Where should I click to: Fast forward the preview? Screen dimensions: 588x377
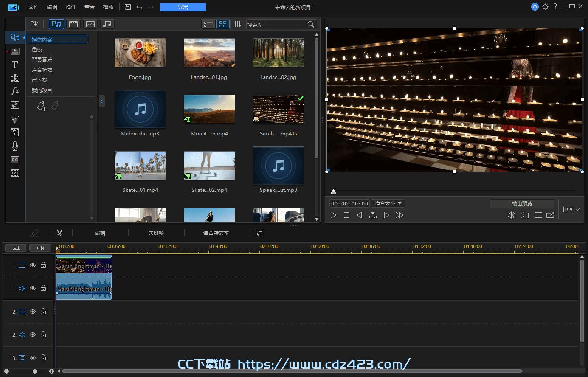click(400, 215)
